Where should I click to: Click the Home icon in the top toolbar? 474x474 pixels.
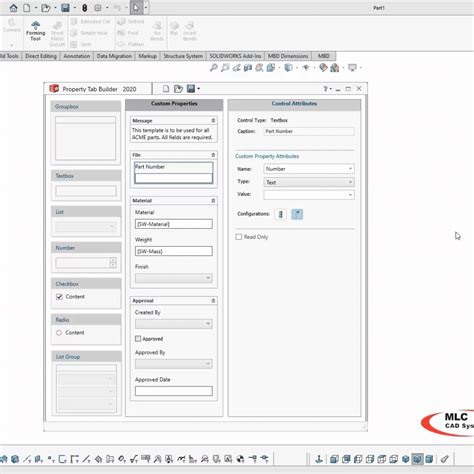pyautogui.click(x=13, y=8)
